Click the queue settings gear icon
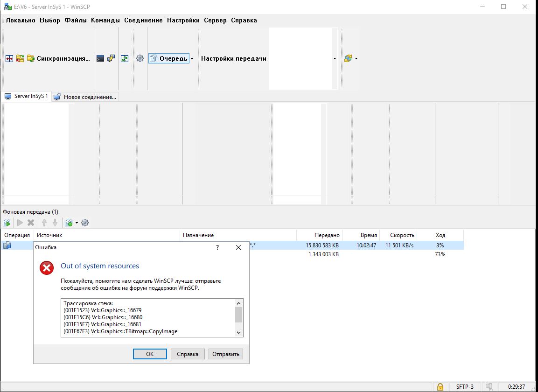 [85, 223]
